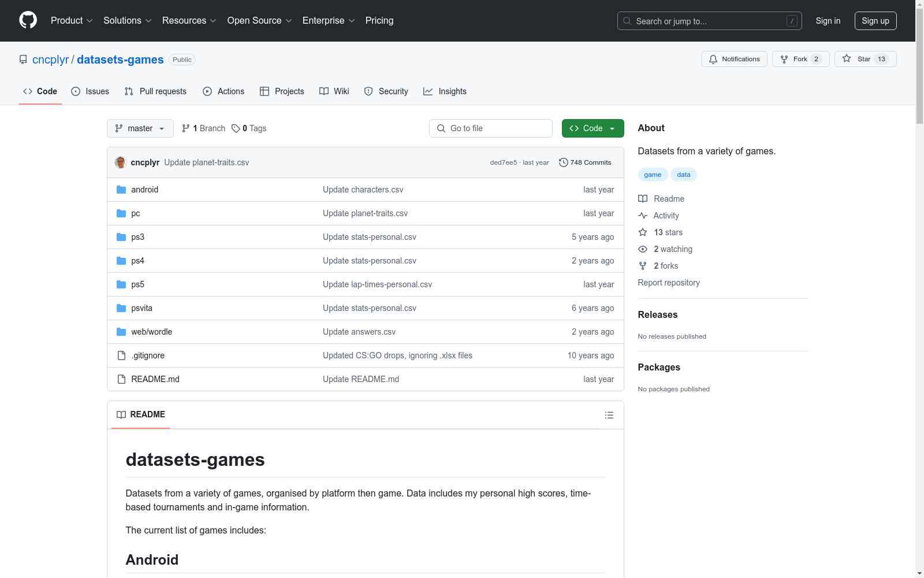View the 0 Tags link
The width and height of the screenshot is (924, 578).
click(249, 128)
